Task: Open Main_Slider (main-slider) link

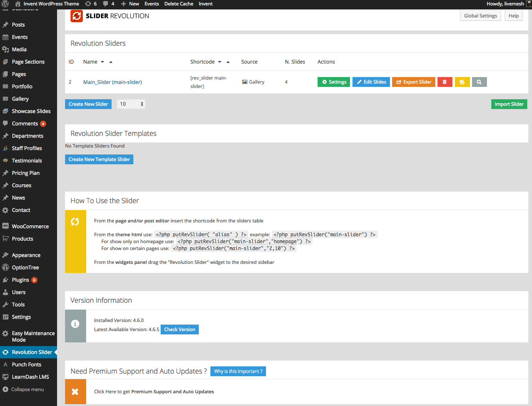Action: point(112,82)
